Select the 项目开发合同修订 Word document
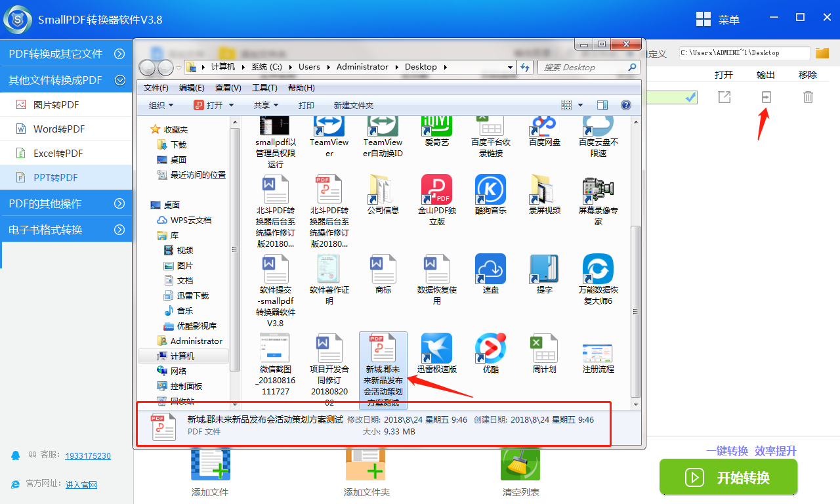The width and height of the screenshot is (840, 504). pyautogui.click(x=329, y=369)
